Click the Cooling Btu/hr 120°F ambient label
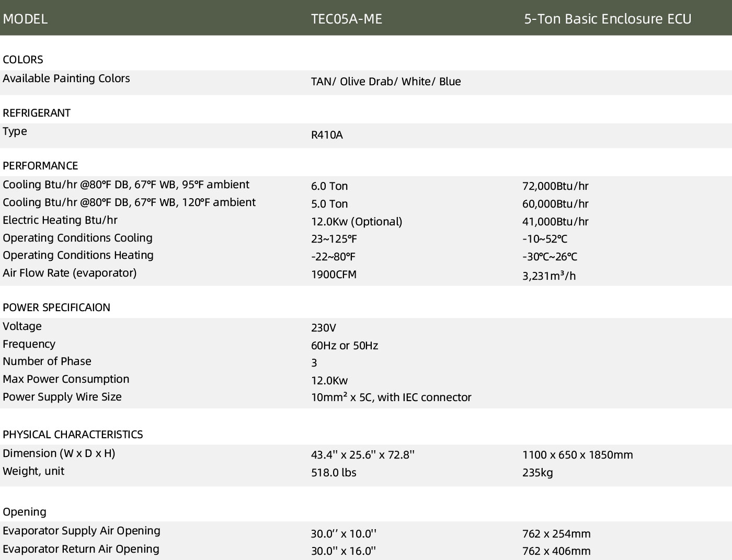The height and width of the screenshot is (560, 732). pos(129,202)
